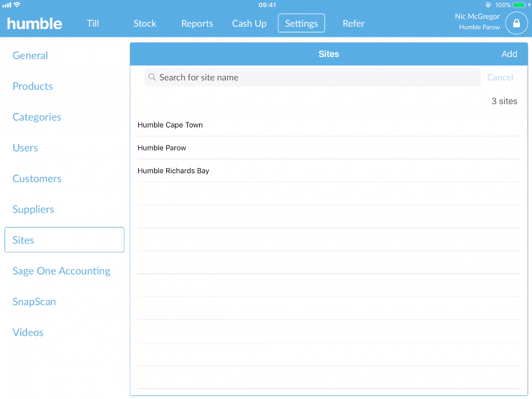
Task: Open Sage One Accounting settings
Action: (62, 271)
